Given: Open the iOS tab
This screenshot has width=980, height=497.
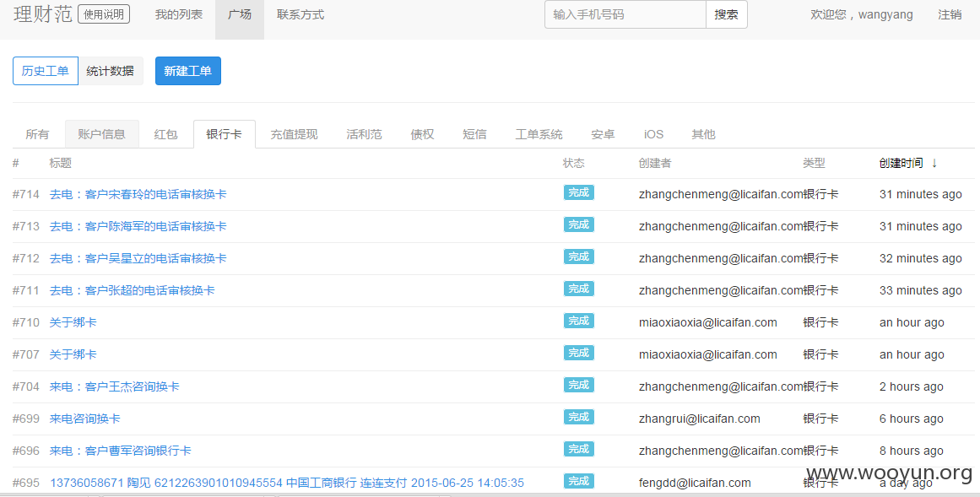Looking at the screenshot, I should (x=653, y=134).
